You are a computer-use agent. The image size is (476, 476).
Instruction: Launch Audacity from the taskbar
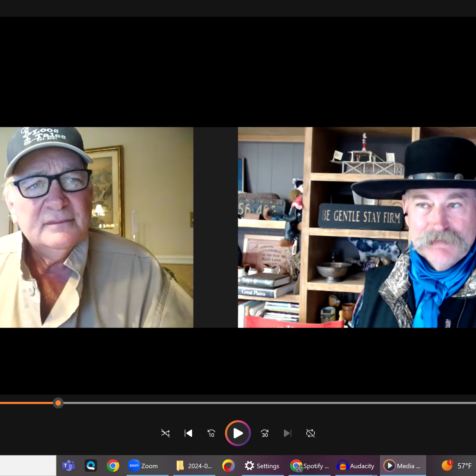(x=356, y=466)
